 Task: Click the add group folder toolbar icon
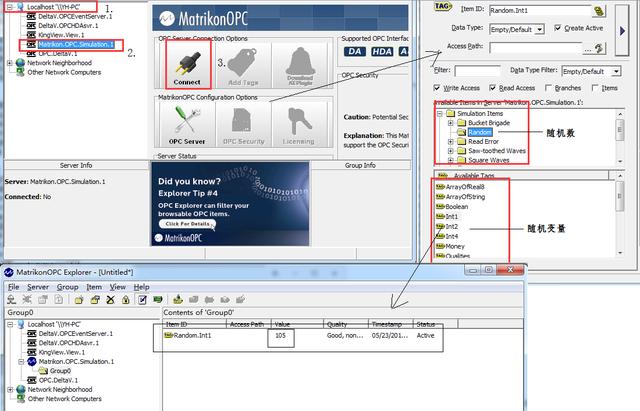(x=79, y=300)
